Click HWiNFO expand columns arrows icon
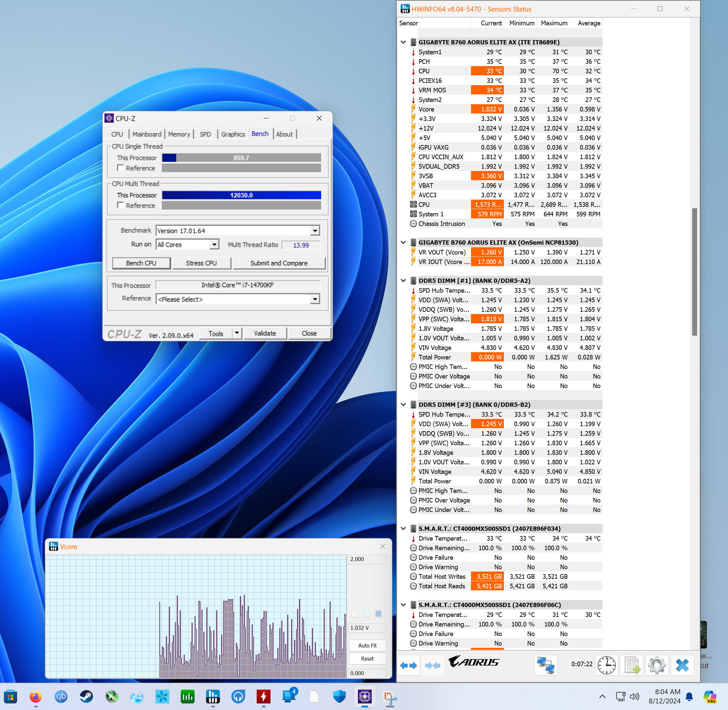The width and height of the screenshot is (728, 710). (x=408, y=665)
